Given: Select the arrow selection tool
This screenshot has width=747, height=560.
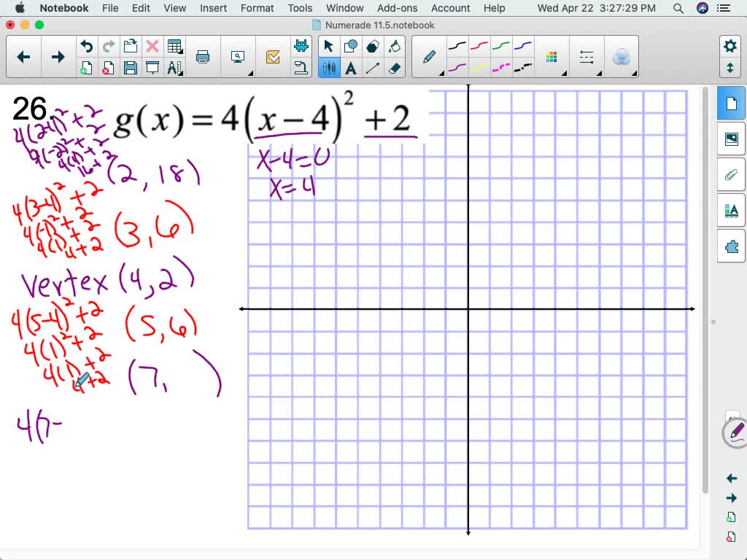Looking at the screenshot, I should click(329, 45).
